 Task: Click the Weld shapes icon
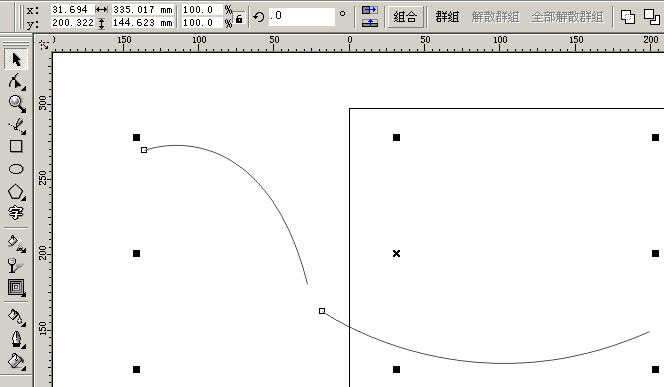628,17
